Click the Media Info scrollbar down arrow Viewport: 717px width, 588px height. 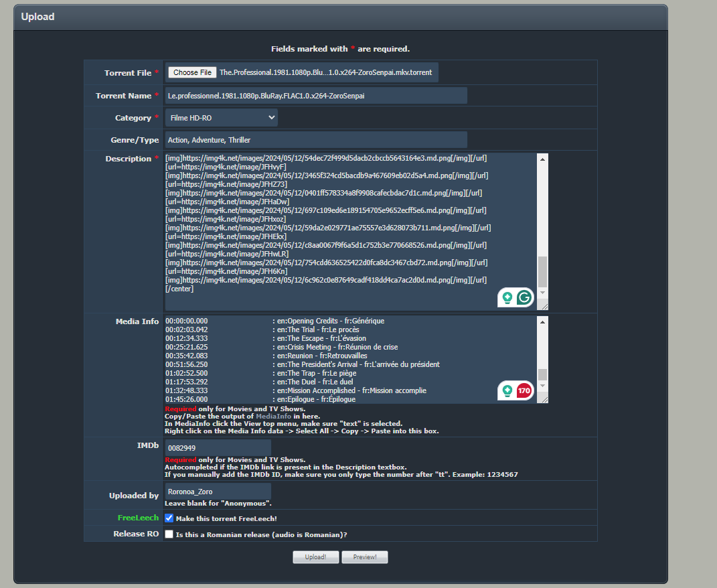(542, 386)
